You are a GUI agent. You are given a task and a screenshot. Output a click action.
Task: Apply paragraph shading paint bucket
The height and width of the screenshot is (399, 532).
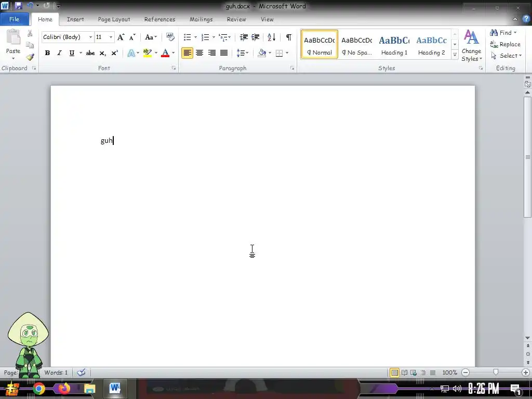pos(262,53)
